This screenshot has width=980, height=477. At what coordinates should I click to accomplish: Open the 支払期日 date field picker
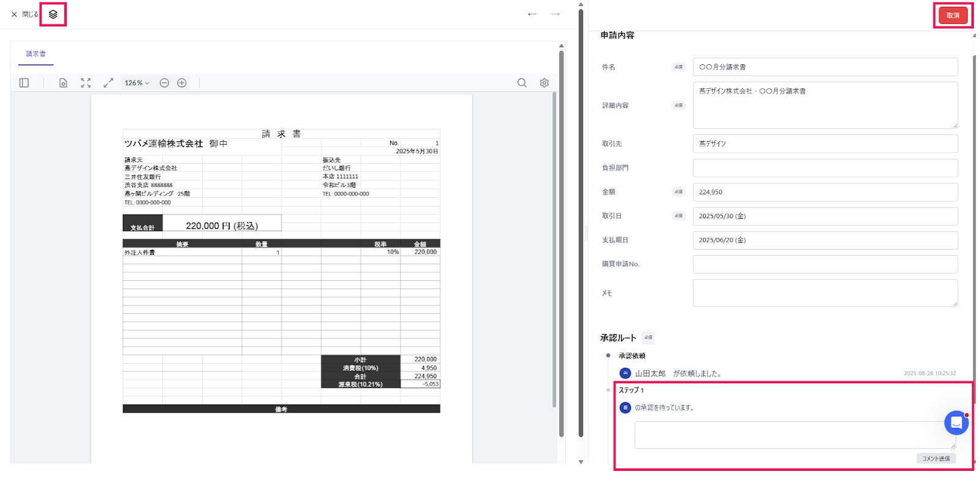coord(824,240)
